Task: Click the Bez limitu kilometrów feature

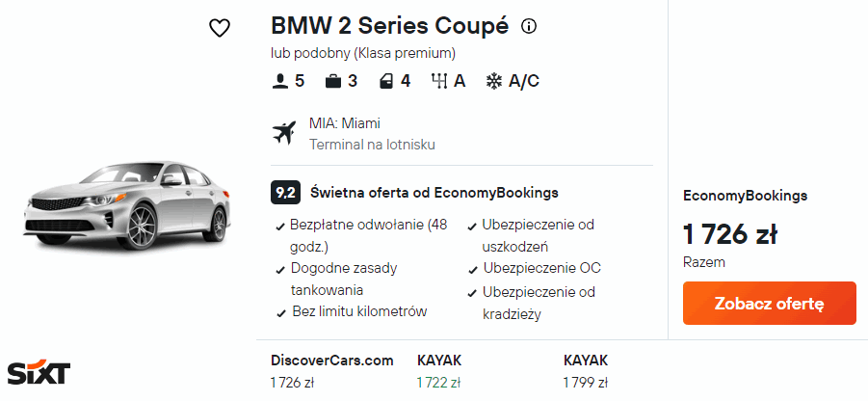Action: (x=358, y=311)
